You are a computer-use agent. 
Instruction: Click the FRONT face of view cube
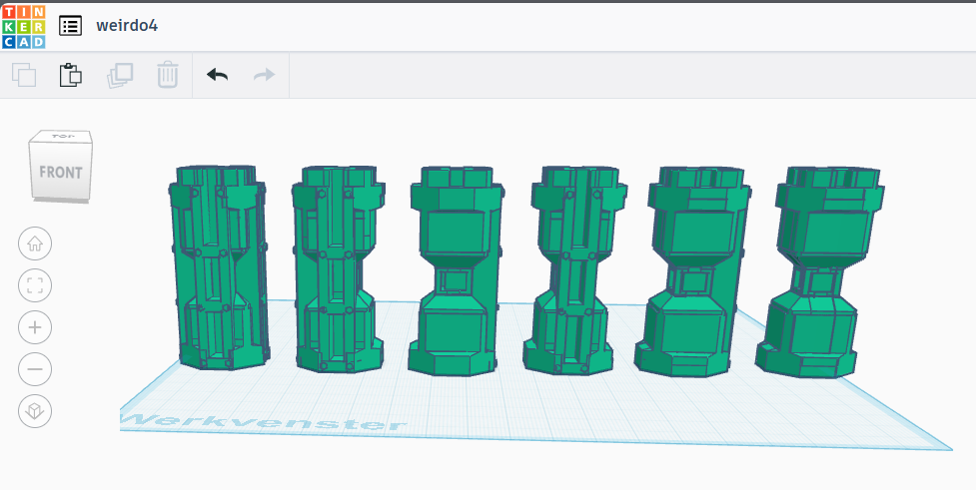coord(60,172)
